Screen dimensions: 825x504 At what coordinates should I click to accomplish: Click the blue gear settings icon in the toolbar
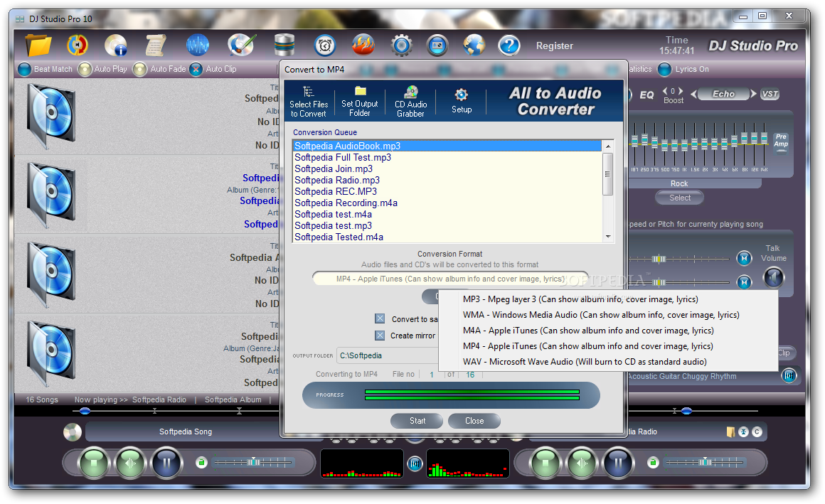(x=401, y=45)
